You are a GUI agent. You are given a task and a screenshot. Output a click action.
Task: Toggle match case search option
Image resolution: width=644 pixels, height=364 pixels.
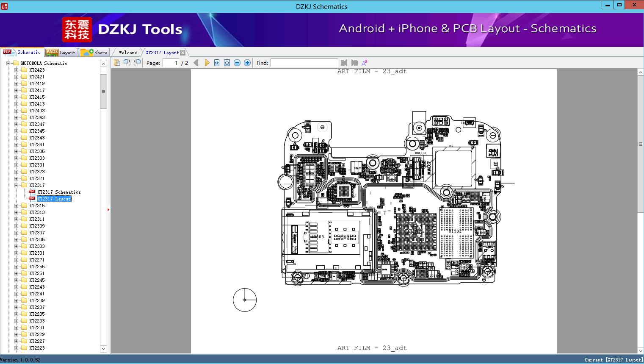pyautogui.click(x=364, y=63)
